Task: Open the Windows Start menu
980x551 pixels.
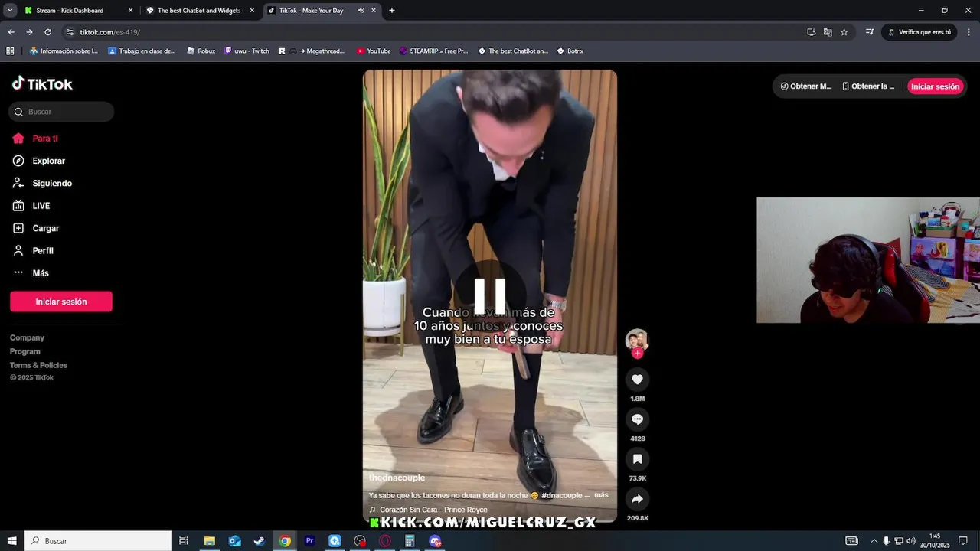Action: (12, 541)
